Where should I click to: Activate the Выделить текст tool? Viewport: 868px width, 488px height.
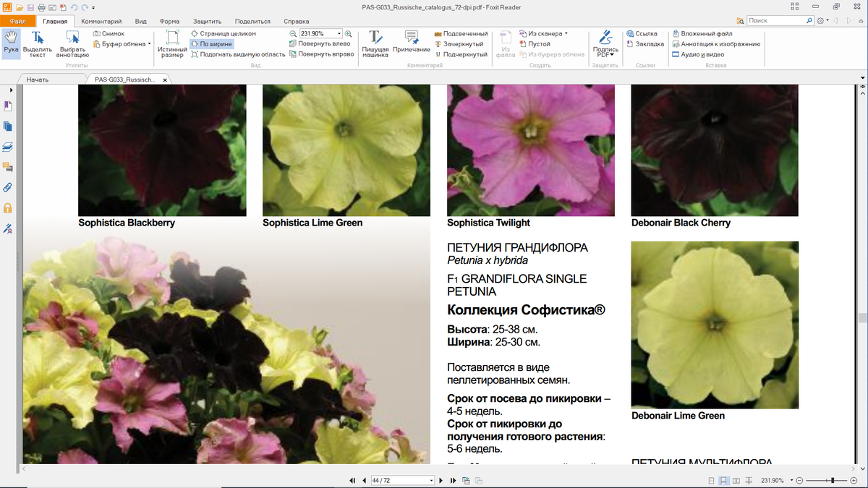point(37,43)
